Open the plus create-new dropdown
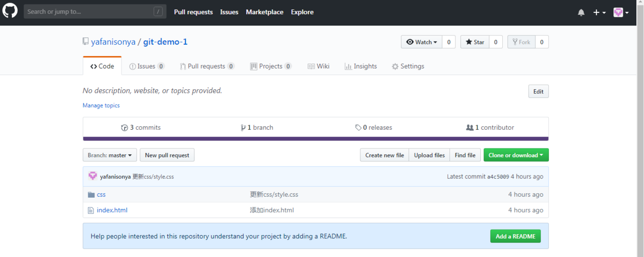This screenshot has width=644, height=257. point(599,12)
